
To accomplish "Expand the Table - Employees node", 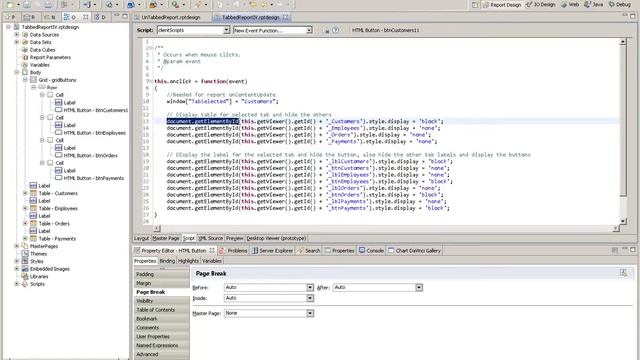I will (25, 208).
